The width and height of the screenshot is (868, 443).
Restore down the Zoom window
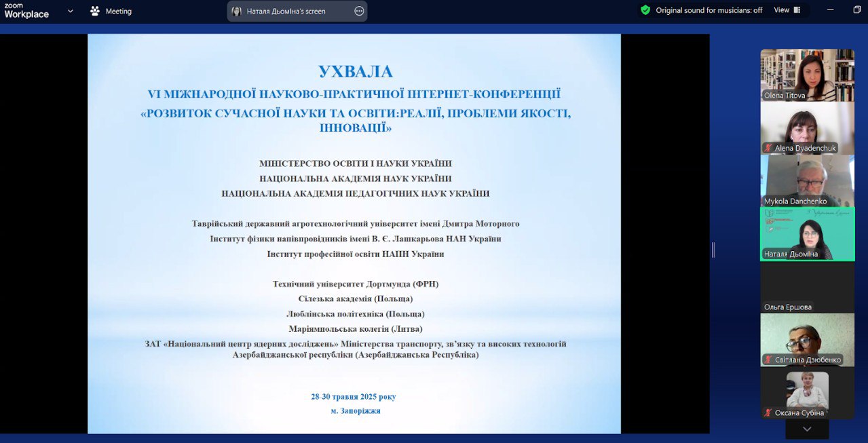point(857,10)
